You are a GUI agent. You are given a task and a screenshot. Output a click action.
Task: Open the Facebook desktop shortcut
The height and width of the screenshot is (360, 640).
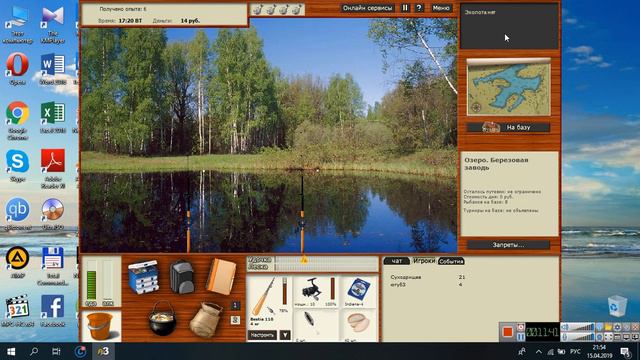click(53, 311)
